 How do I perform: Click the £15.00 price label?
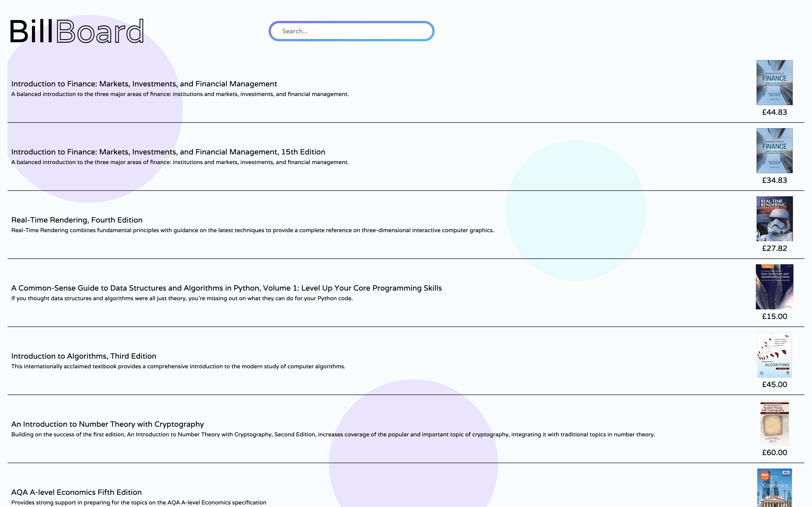point(774,317)
